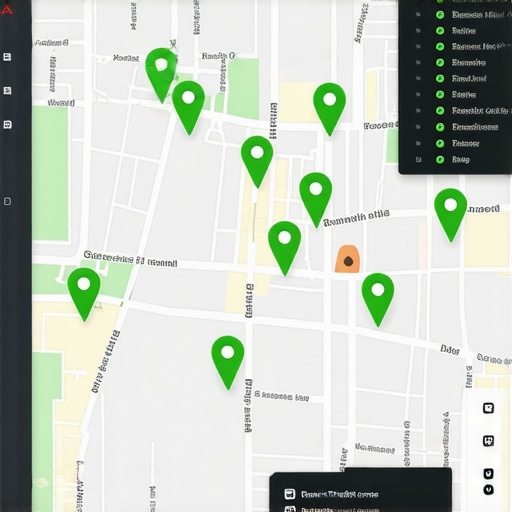This screenshot has height=512, width=512.
Task: Click the second map control icon at lower right
Action: 488,441
